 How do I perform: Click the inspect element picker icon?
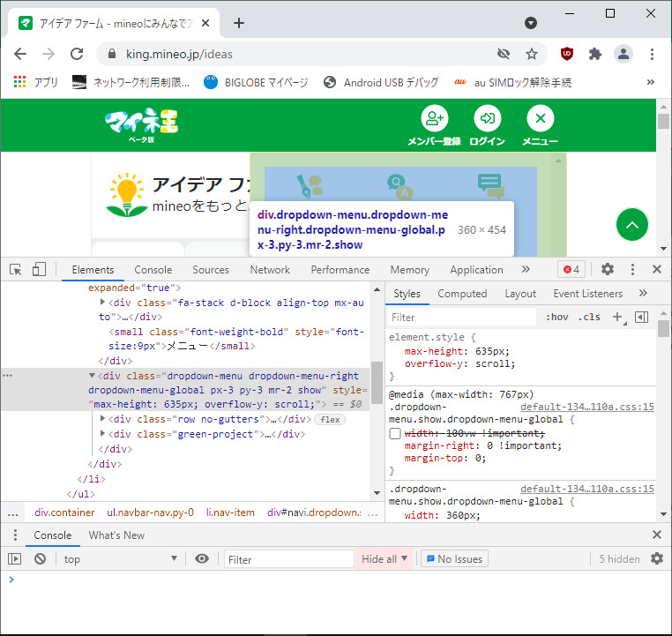coord(15,270)
